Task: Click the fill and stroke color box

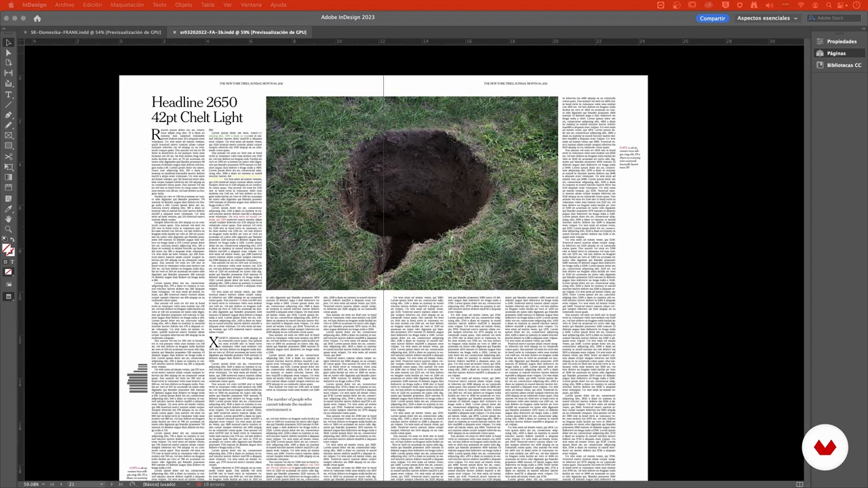Action: [7, 249]
